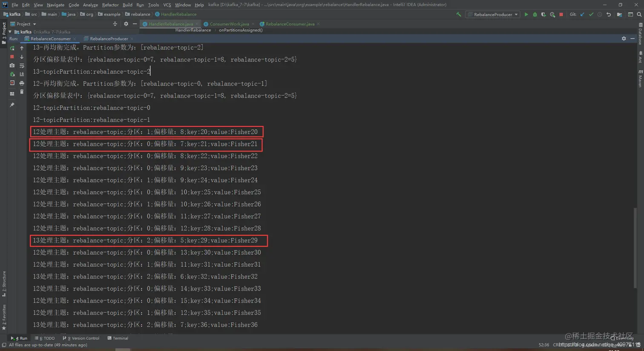The width and height of the screenshot is (644, 351).
Task: Toggle the Run tool window button
Action: tap(19, 338)
